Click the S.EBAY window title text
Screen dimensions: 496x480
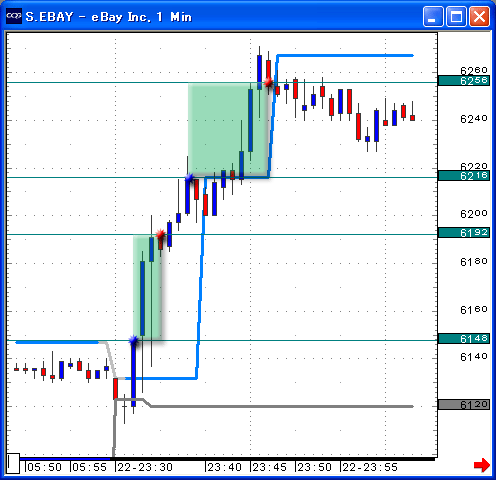pyautogui.click(x=109, y=17)
